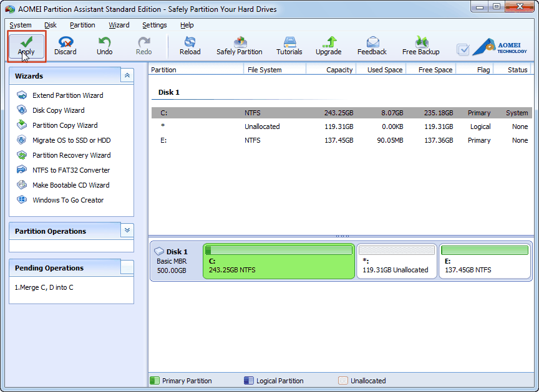Sort by the Capacity column header
Screen dimensions: 539x392
click(x=331, y=70)
